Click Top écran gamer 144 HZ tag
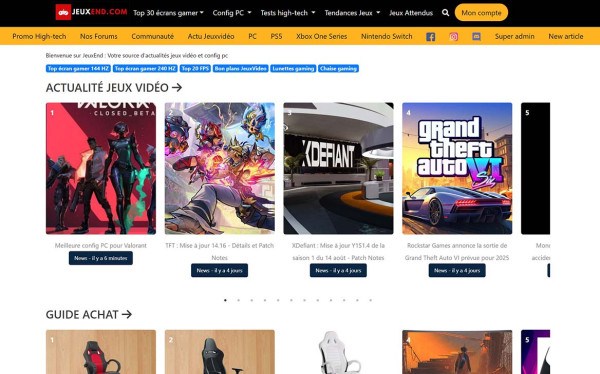600x374 pixels. click(x=78, y=69)
